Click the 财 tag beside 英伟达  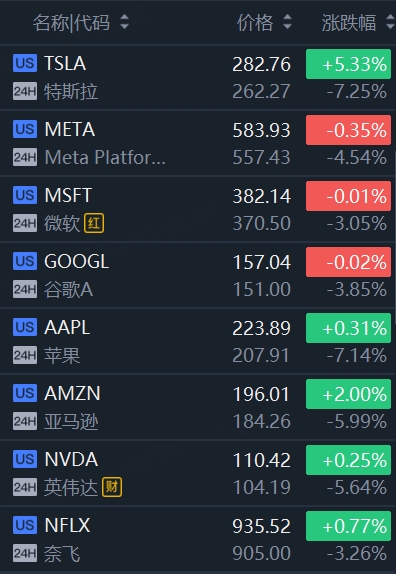click(x=112, y=487)
